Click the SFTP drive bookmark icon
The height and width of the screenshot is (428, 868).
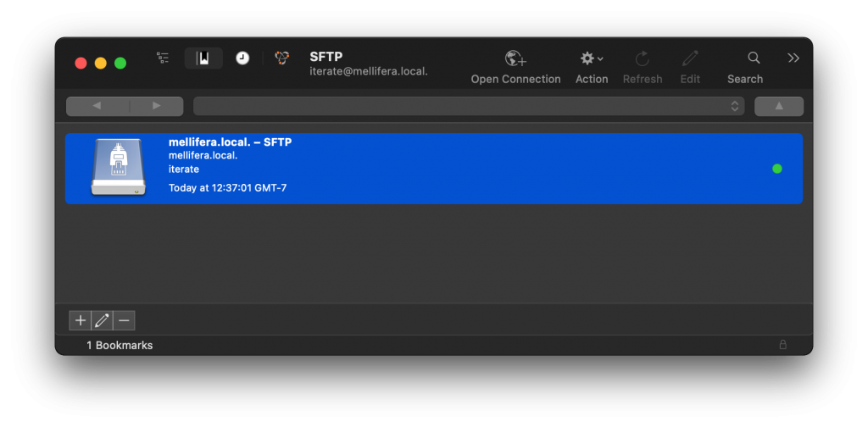(x=119, y=167)
